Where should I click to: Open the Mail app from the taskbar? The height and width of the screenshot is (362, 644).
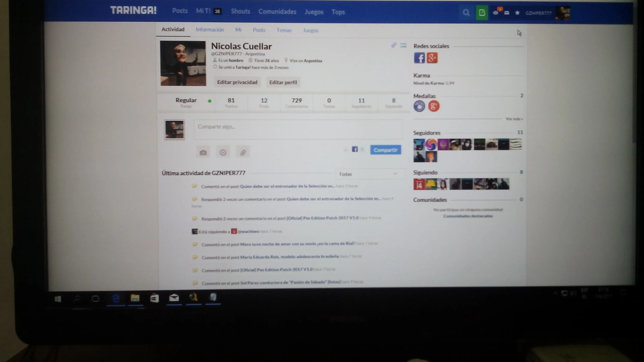point(174,298)
